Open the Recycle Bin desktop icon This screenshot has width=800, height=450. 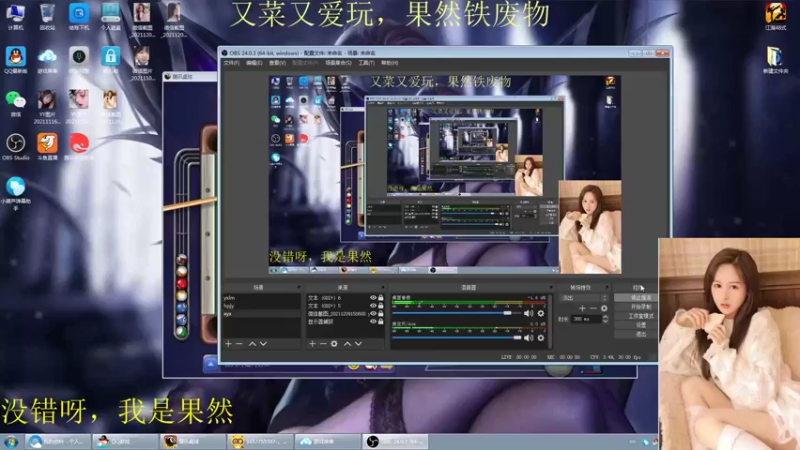click(x=47, y=15)
